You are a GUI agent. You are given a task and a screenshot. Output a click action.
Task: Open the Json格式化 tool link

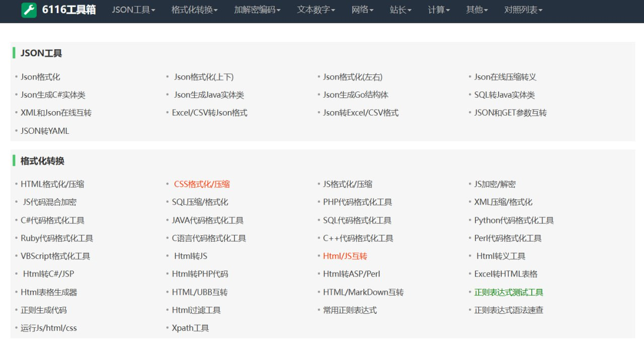[x=40, y=77]
